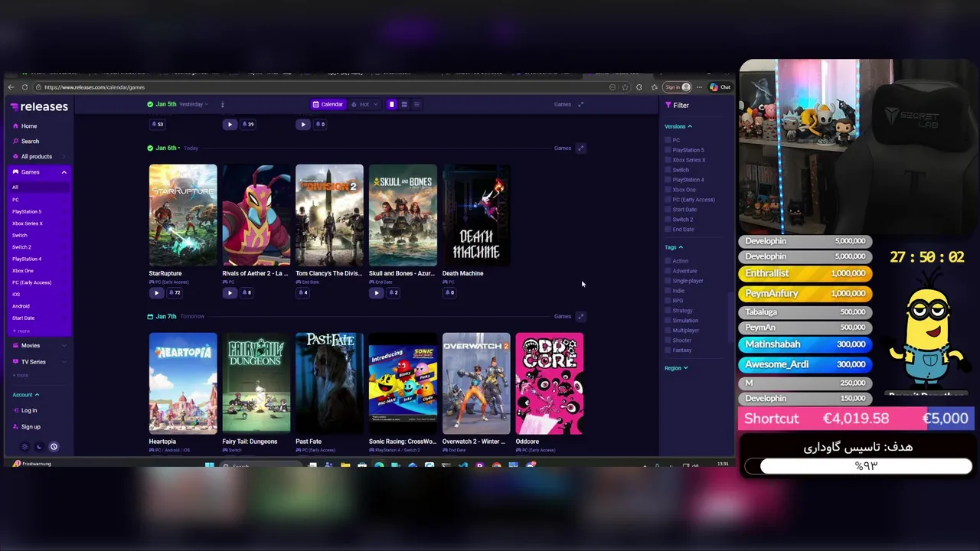Click play button beside bell count 39
Image resolution: width=980 pixels, height=551 pixels.
(x=230, y=124)
